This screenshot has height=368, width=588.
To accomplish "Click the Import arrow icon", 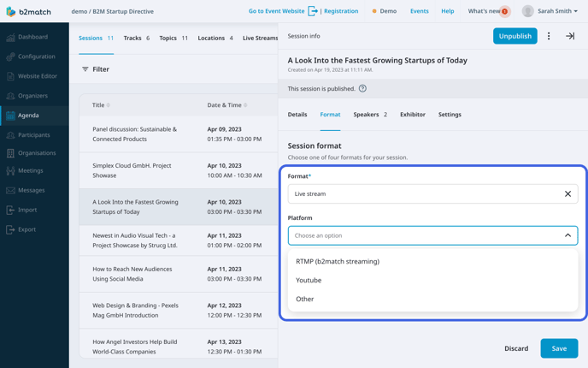I will (10, 210).
